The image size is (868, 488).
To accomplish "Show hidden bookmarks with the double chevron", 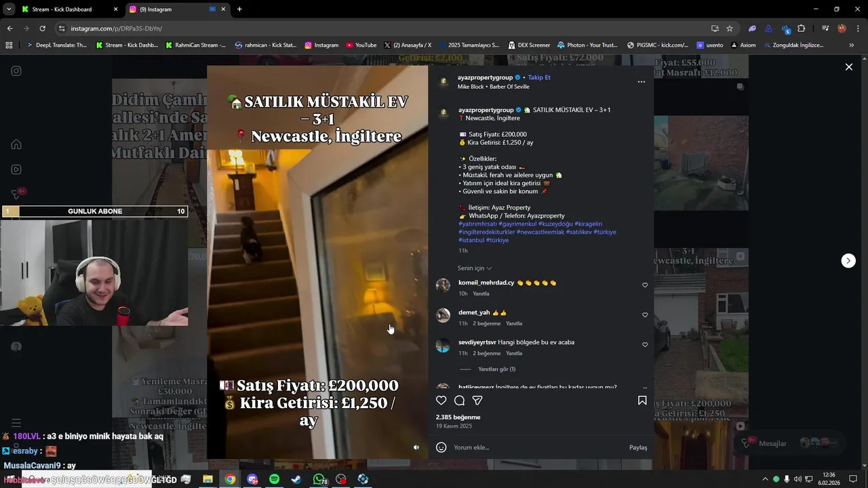I will coord(851,45).
